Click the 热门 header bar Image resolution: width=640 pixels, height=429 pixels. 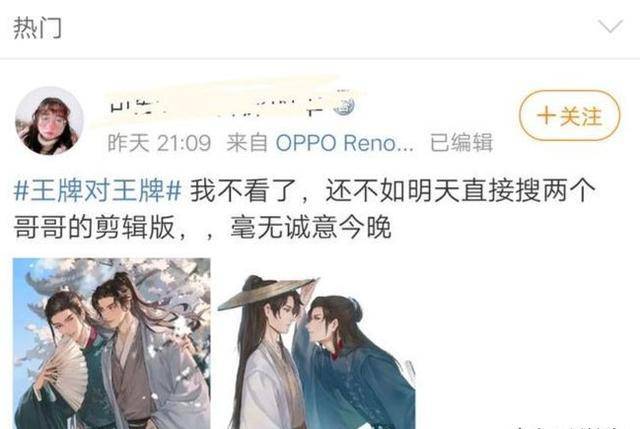[x=320, y=29]
